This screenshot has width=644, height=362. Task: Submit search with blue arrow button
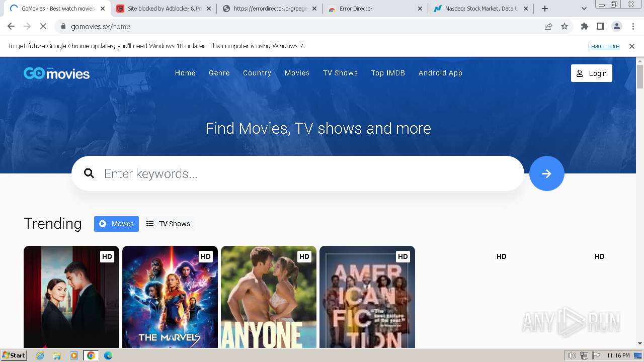pyautogui.click(x=547, y=173)
